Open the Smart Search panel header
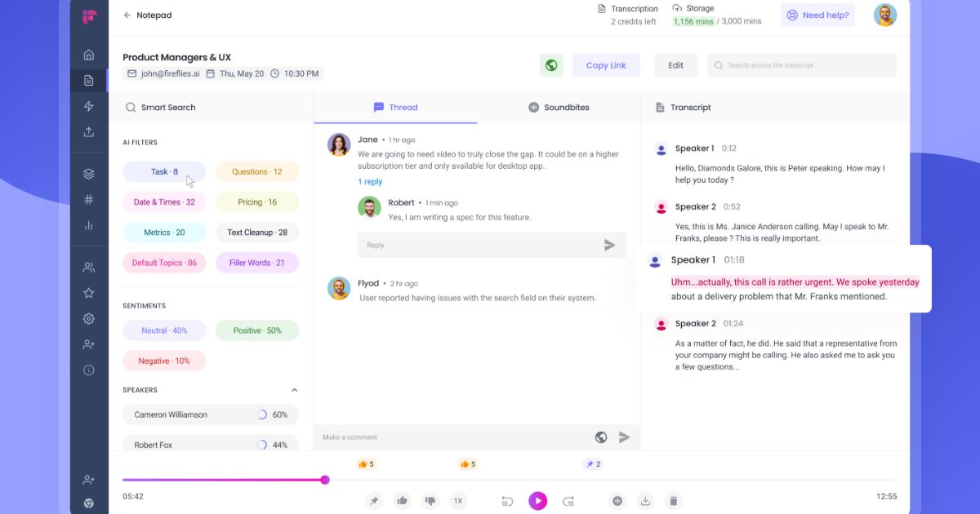The image size is (980, 514). coord(160,107)
